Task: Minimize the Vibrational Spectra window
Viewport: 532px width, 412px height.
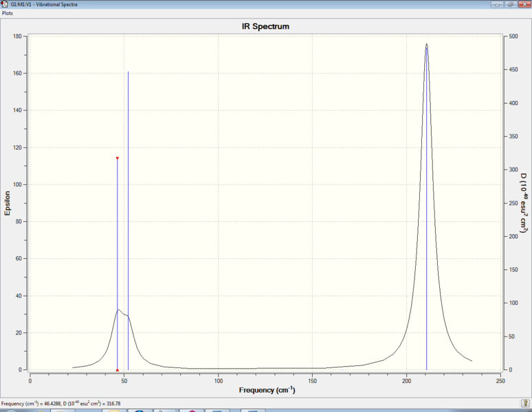Action: [498, 4]
